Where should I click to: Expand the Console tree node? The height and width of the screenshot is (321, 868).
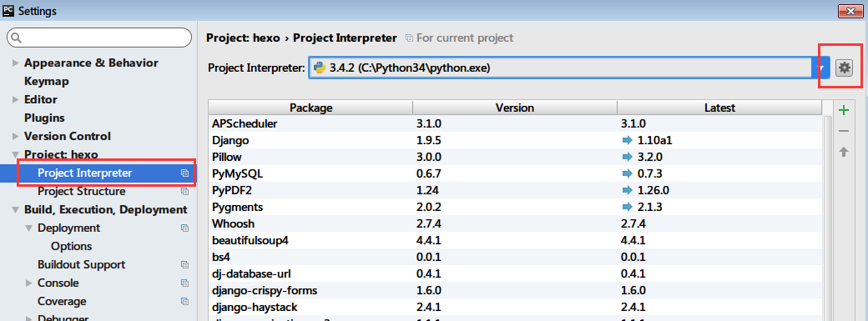coord(28,283)
